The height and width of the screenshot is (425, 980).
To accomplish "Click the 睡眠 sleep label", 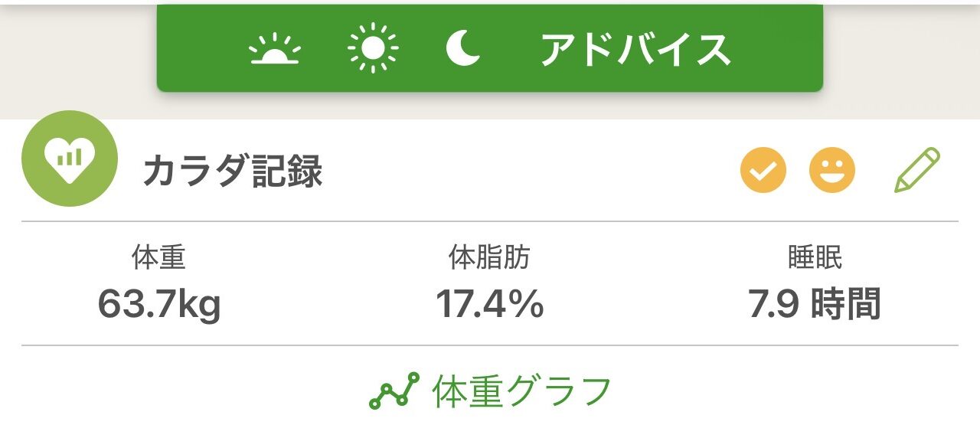I will (x=815, y=258).
